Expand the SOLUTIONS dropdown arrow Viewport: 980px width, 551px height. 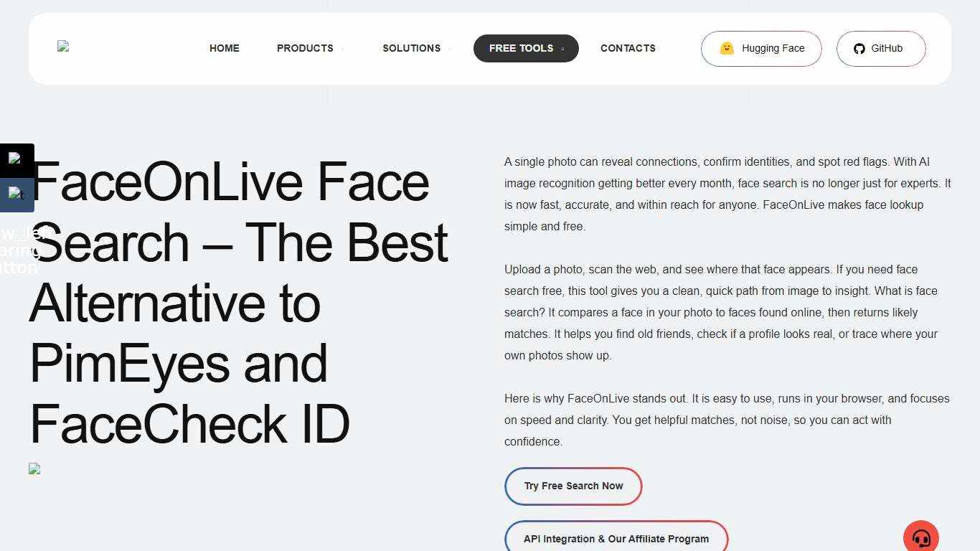[x=448, y=49]
